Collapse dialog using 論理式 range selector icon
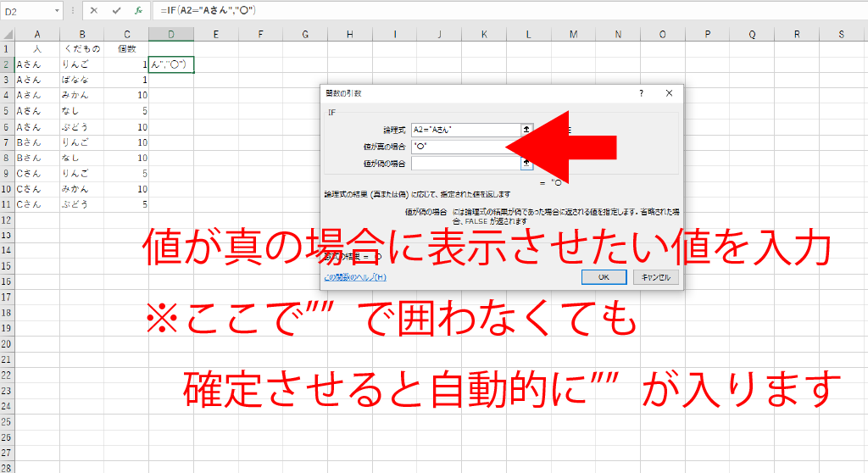 [x=526, y=130]
